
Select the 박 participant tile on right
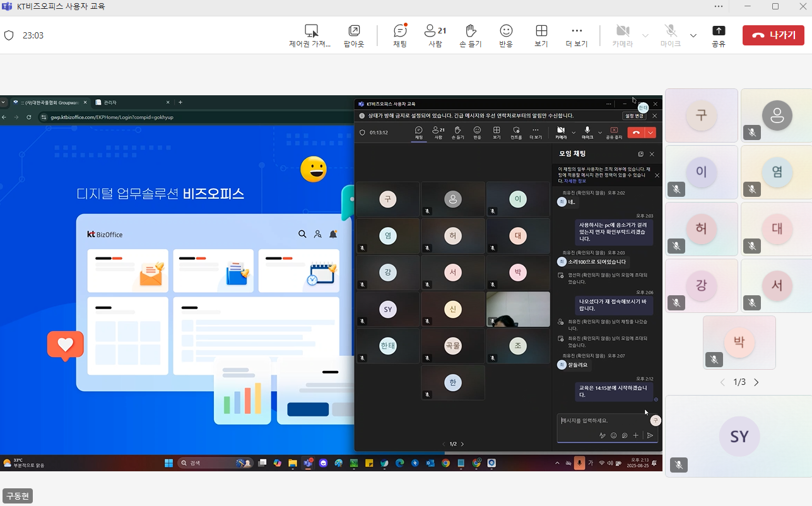(x=739, y=343)
